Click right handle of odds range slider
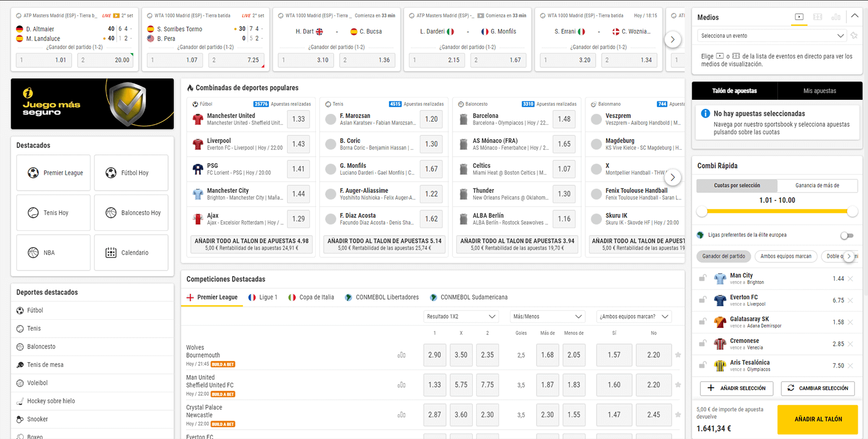Image resolution: width=868 pixels, height=439 pixels. coord(852,211)
